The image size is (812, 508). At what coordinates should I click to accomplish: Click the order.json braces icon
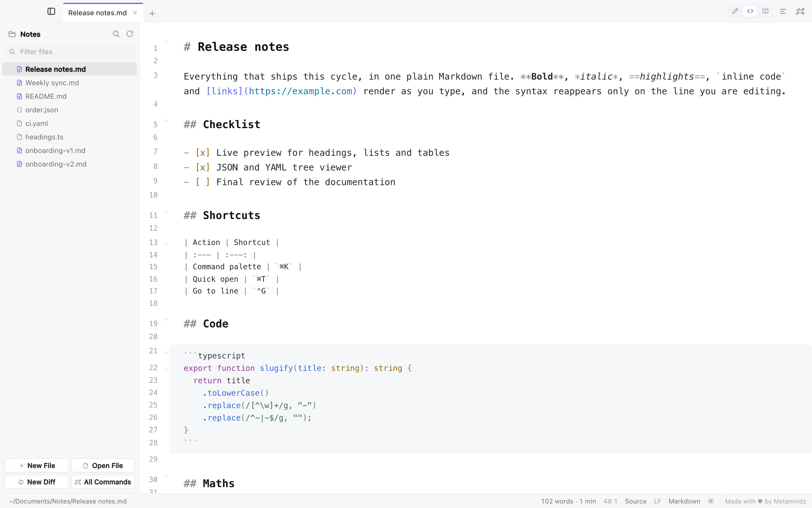click(19, 110)
